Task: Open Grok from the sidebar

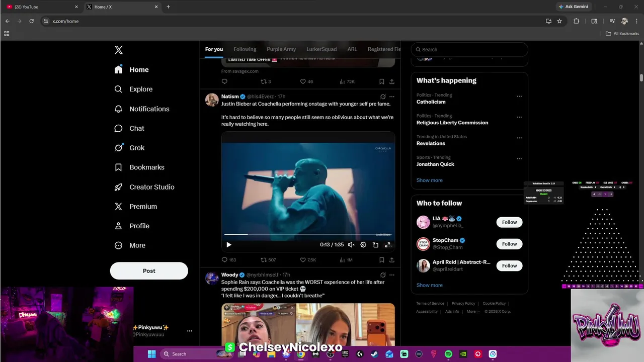Action: click(x=129, y=148)
